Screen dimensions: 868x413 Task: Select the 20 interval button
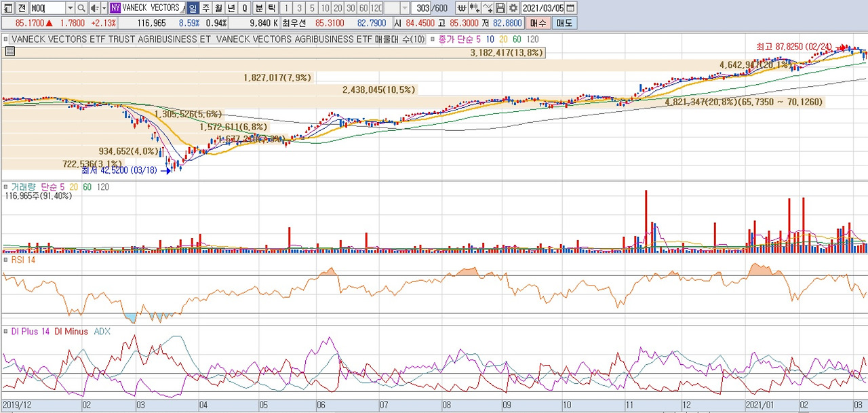pos(338,8)
